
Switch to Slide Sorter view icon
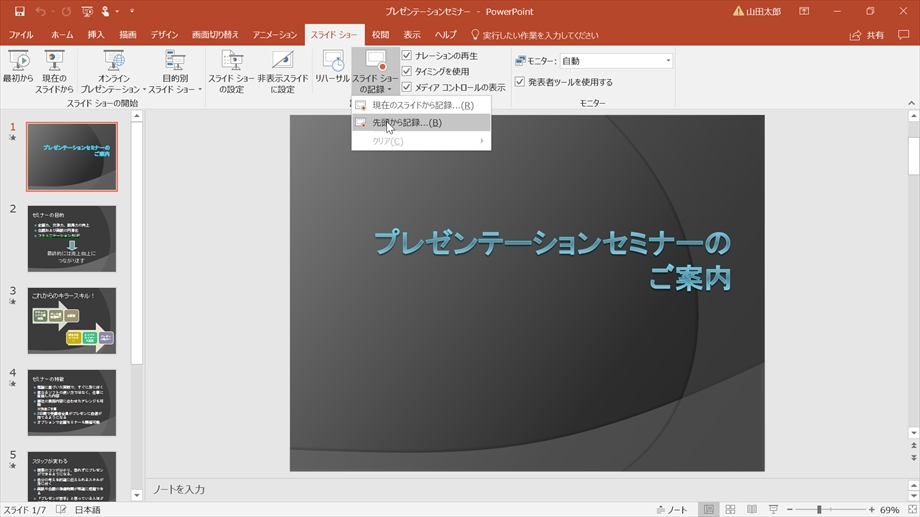(730, 509)
